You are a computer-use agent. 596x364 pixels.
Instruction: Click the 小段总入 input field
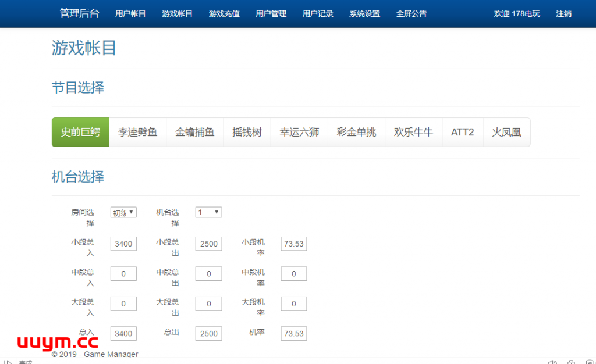pos(123,244)
